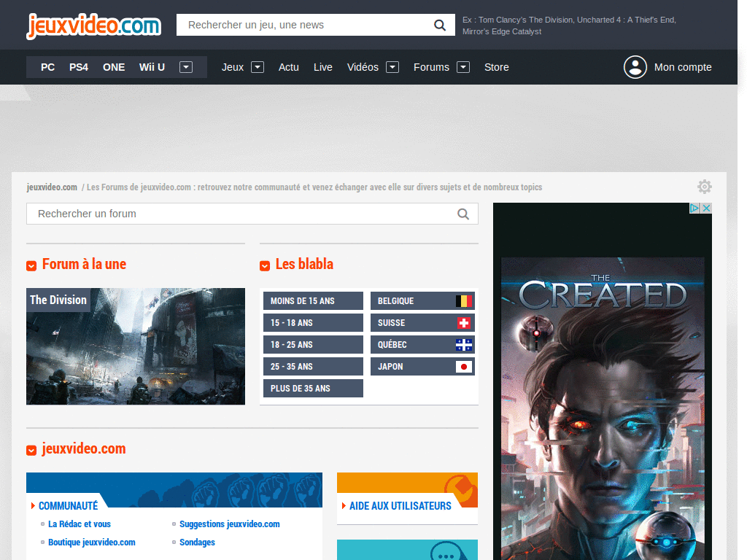Open the Jeux dropdown arrow

click(258, 67)
